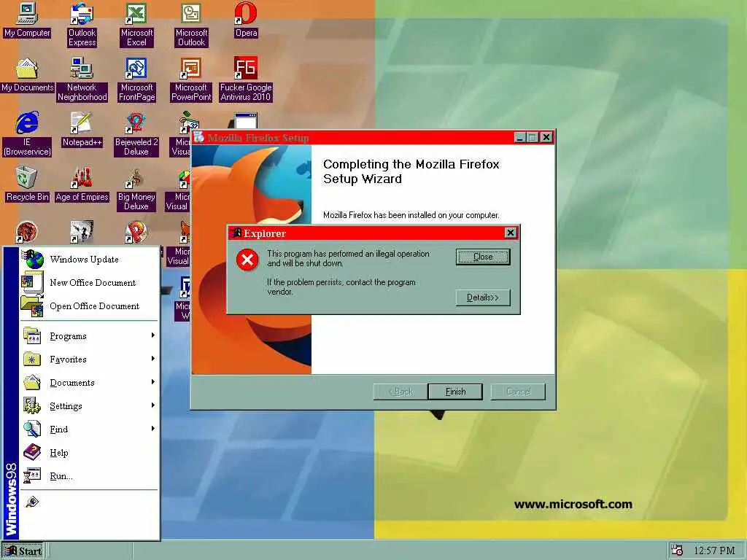Click Close in the Explorer error dialog
This screenshot has width=747, height=560.
483,257
